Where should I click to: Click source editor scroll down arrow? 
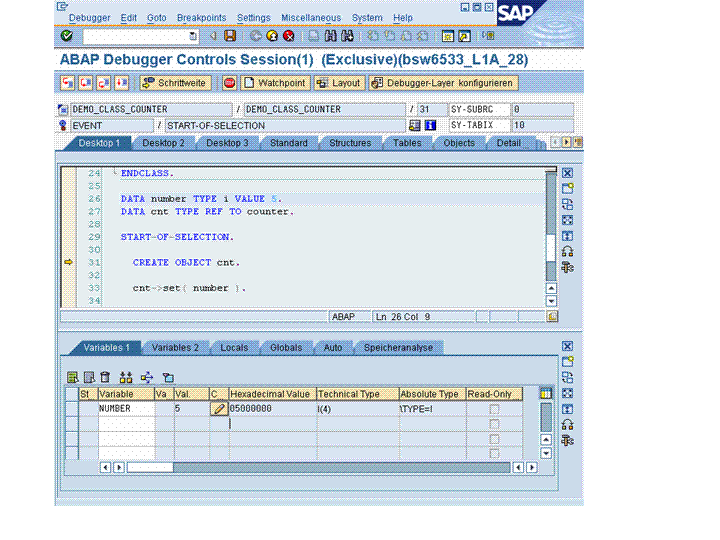coord(551,301)
